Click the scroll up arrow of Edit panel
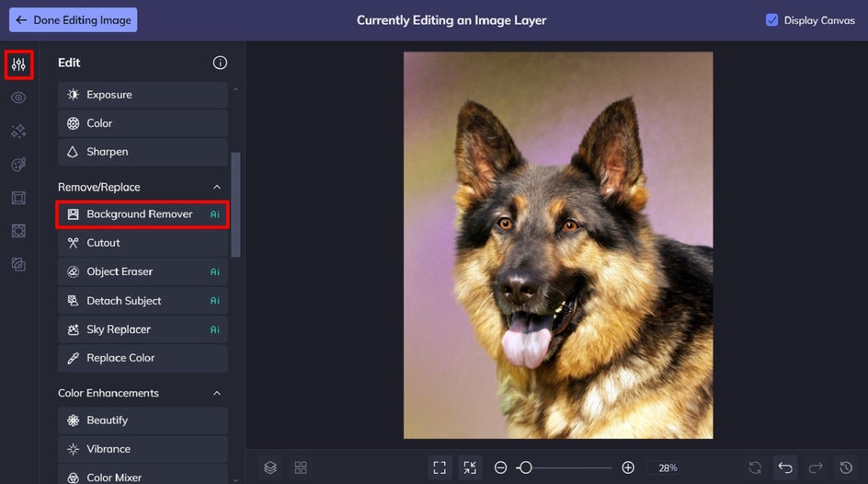This screenshot has height=484, width=868. pos(235,88)
